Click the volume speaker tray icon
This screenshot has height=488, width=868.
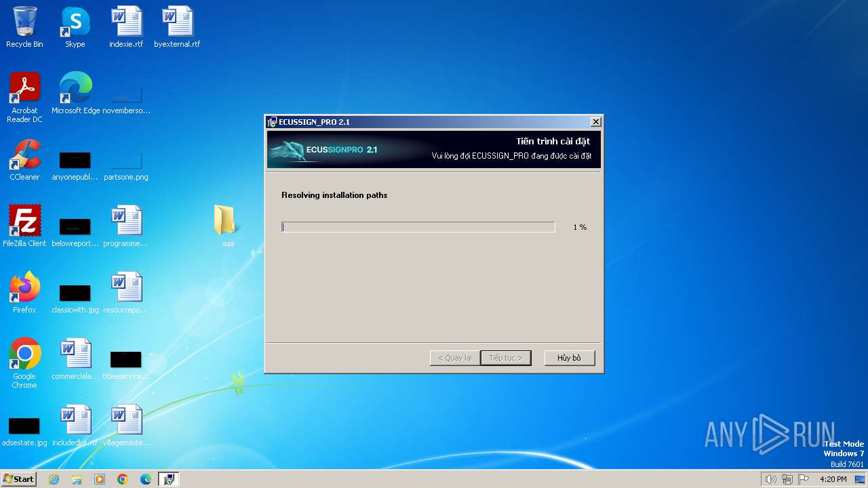click(x=771, y=479)
